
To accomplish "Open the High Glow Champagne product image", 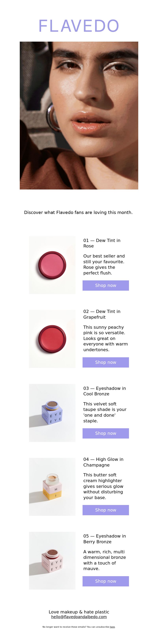I will (52, 486).
